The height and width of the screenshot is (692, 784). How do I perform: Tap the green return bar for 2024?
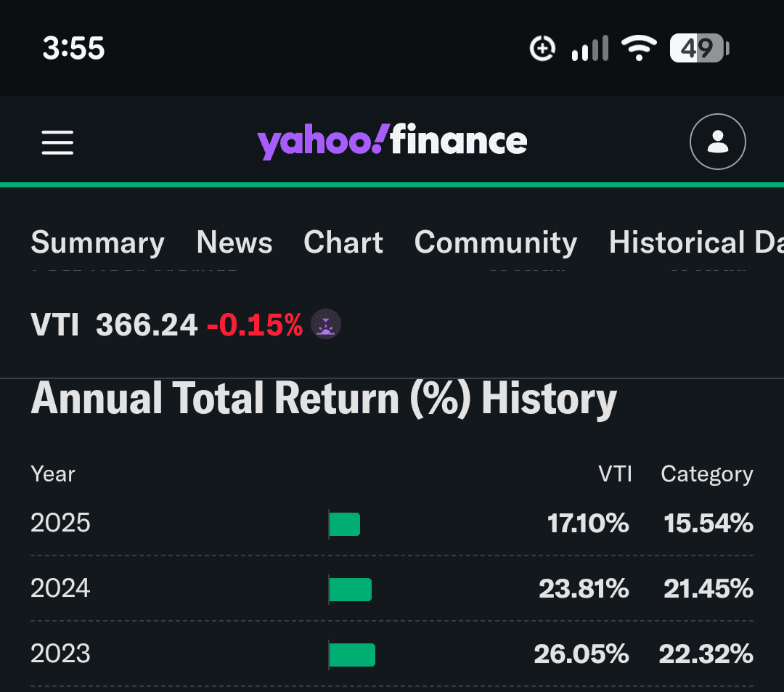351,590
